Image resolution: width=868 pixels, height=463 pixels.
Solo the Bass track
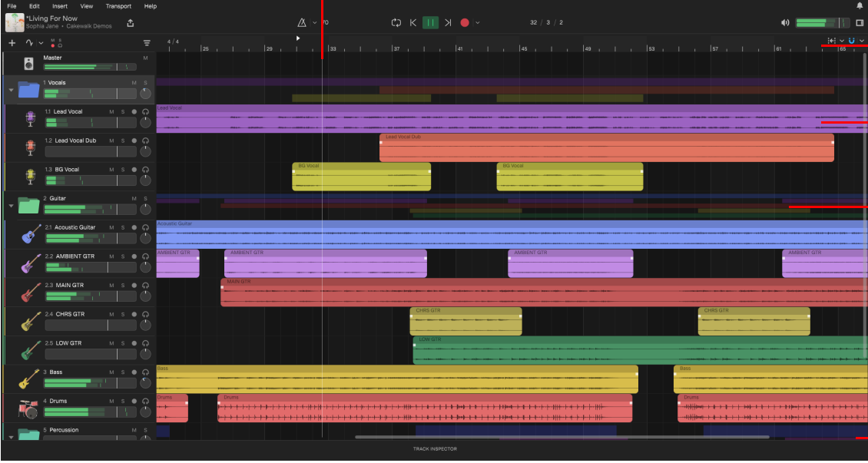[x=123, y=372]
